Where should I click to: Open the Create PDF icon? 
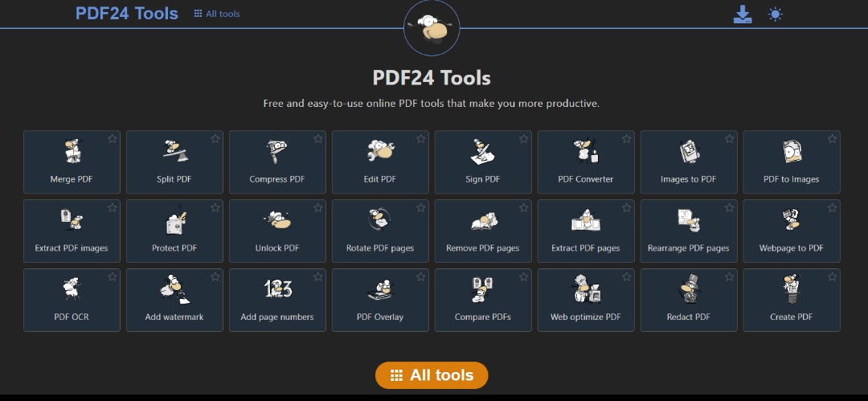[792, 288]
